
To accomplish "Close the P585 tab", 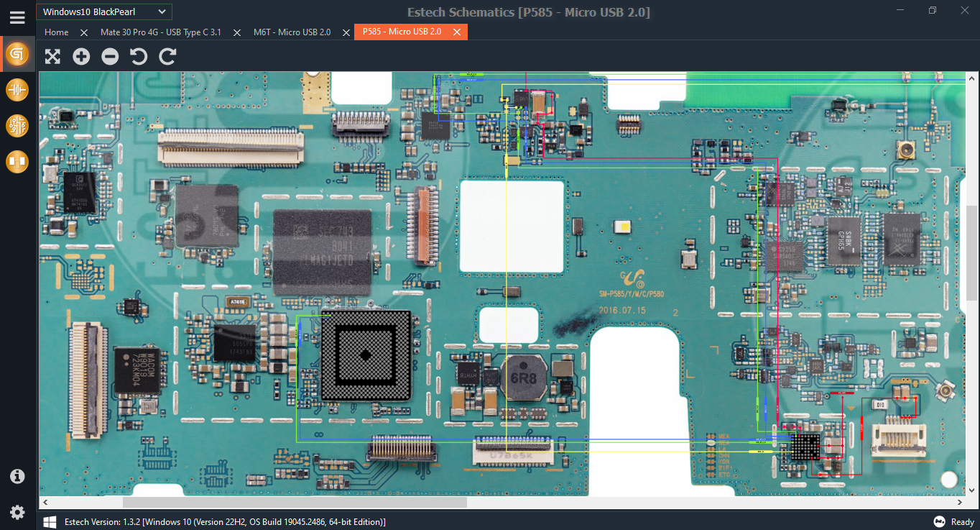I will click(x=456, y=32).
